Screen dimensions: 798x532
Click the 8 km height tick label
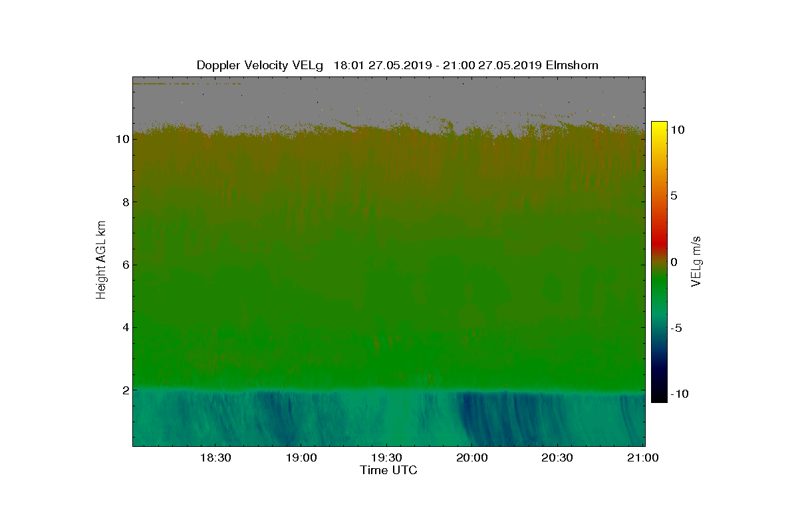124,202
